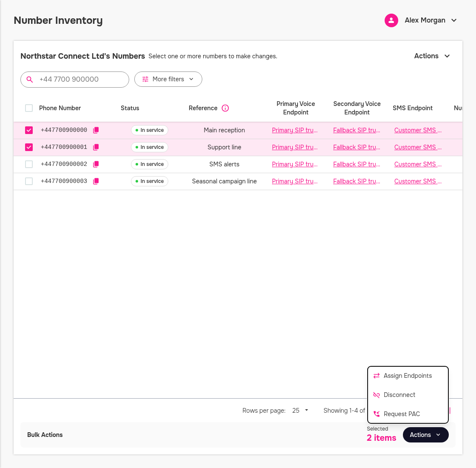Click the 'Seasonal campaign line' reference cell
The height and width of the screenshot is (468, 476).
224,181
